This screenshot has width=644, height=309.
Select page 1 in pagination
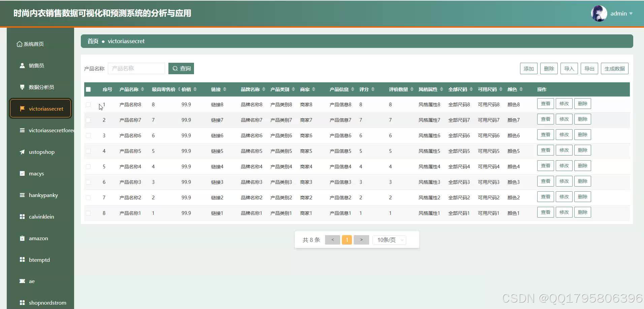pyautogui.click(x=347, y=240)
